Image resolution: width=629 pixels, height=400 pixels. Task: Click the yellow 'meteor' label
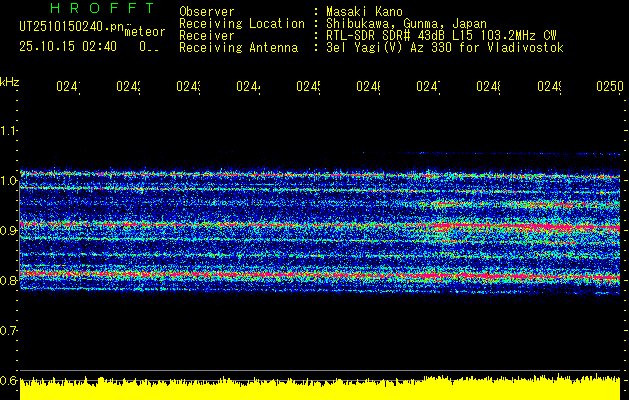pyautogui.click(x=145, y=31)
